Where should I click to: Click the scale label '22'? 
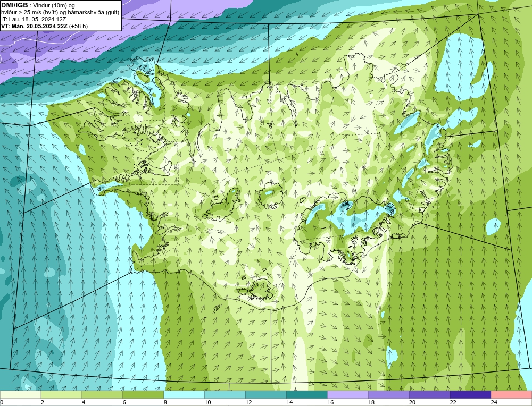(x=453, y=402)
